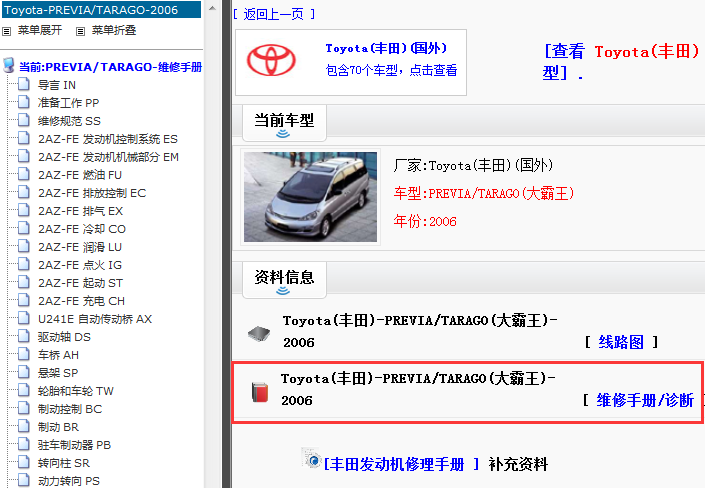705x488 pixels.
Task: Open the 当前:PREVIA/TARAGO-维修手册 root node
Action: (x=110, y=67)
